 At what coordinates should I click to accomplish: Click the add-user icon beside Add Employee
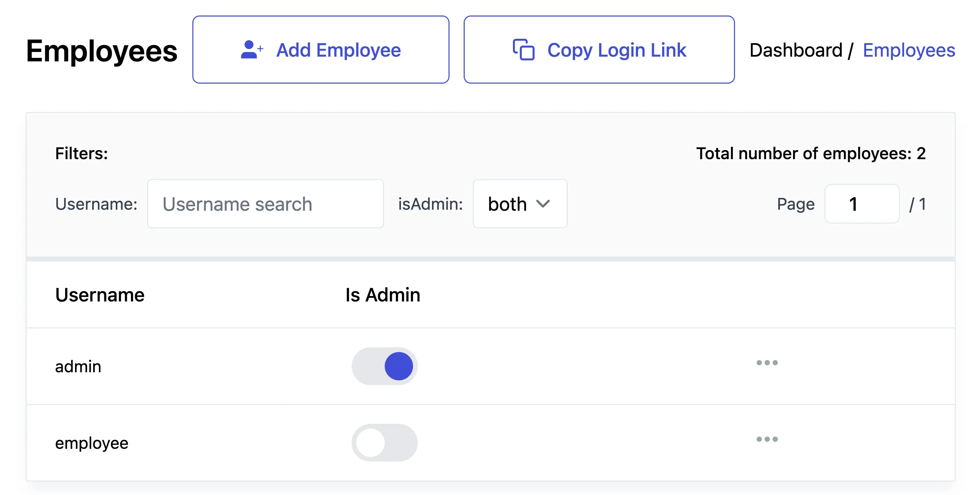(x=251, y=50)
